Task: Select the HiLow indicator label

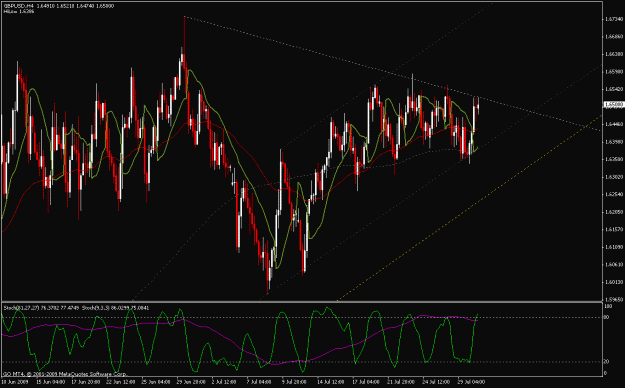Action: (19, 12)
